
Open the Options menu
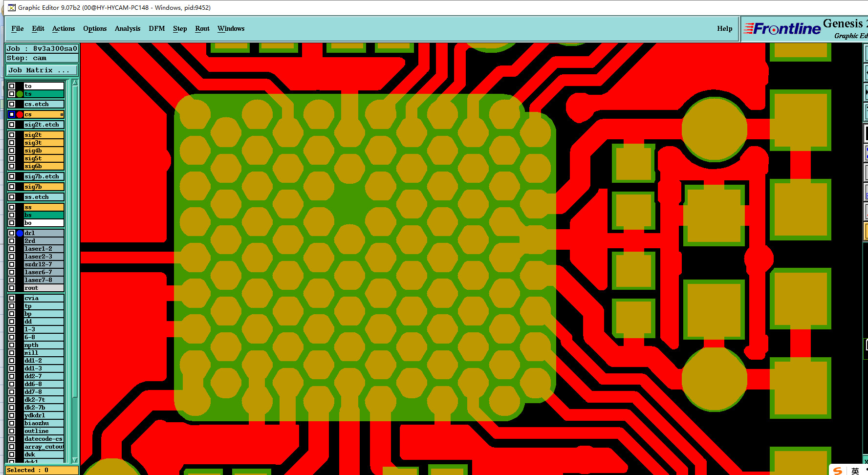coord(95,28)
